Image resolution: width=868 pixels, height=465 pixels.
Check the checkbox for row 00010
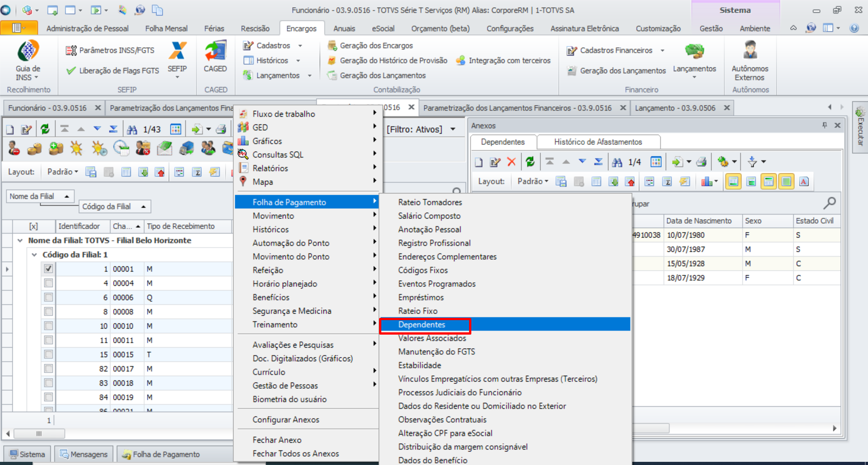(x=48, y=326)
